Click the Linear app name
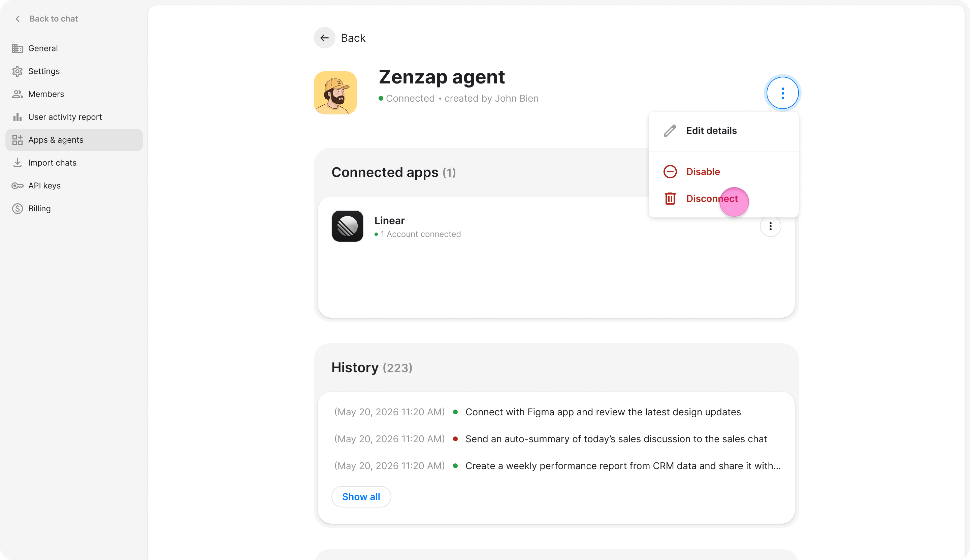 coord(390,220)
